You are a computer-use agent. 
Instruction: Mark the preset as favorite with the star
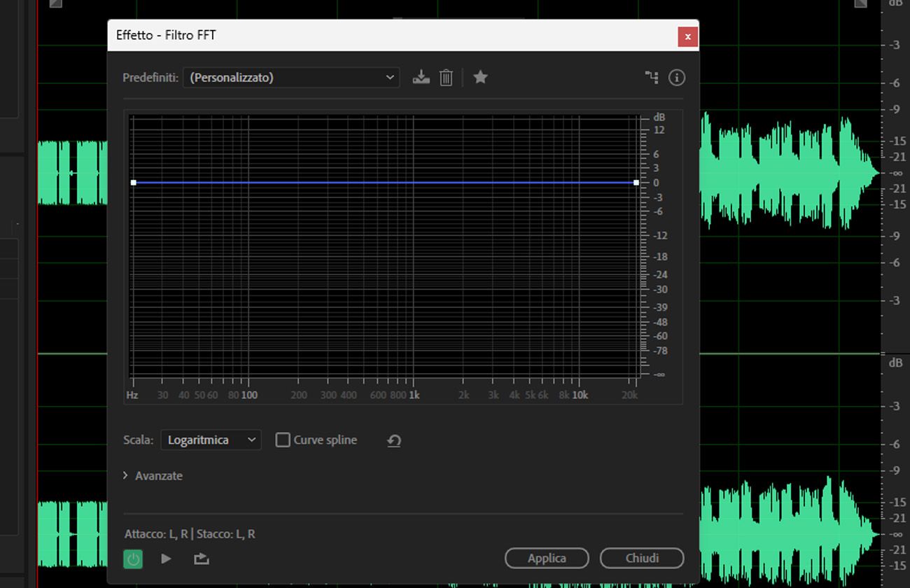coord(480,77)
